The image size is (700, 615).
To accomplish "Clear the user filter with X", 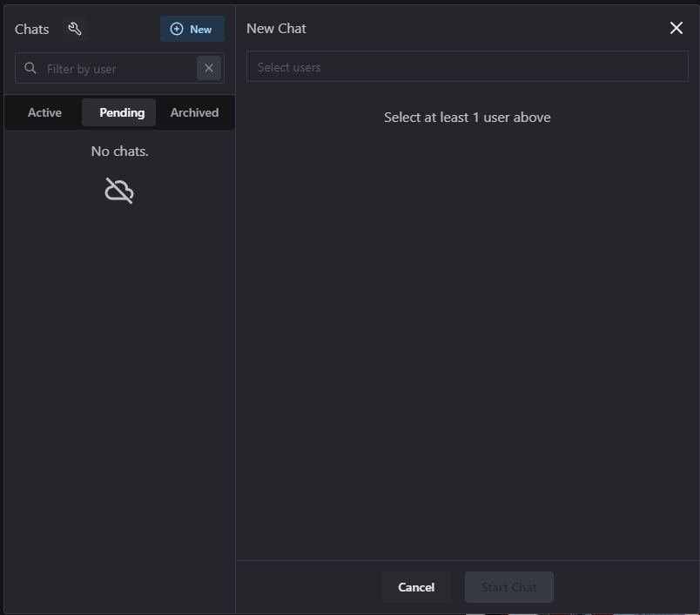I will tap(209, 68).
